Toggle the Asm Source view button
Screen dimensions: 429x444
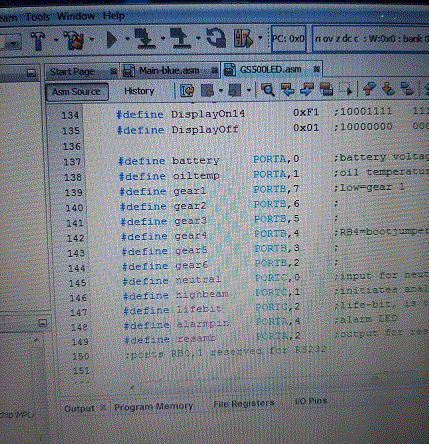click(77, 92)
